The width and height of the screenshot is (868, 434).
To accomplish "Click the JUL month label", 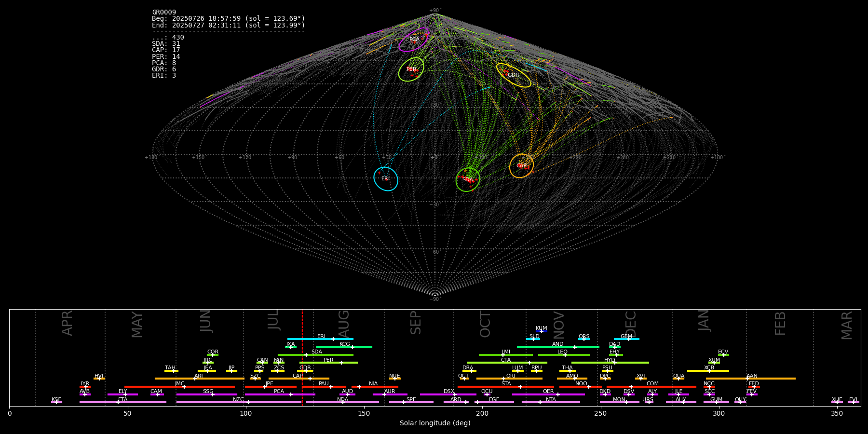I will pyautogui.click(x=273, y=320).
